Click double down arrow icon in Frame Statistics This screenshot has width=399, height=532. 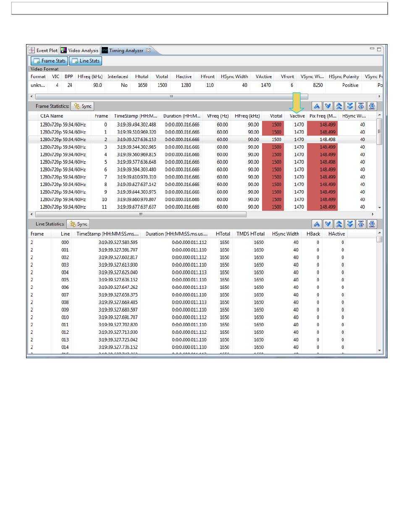pos(350,106)
